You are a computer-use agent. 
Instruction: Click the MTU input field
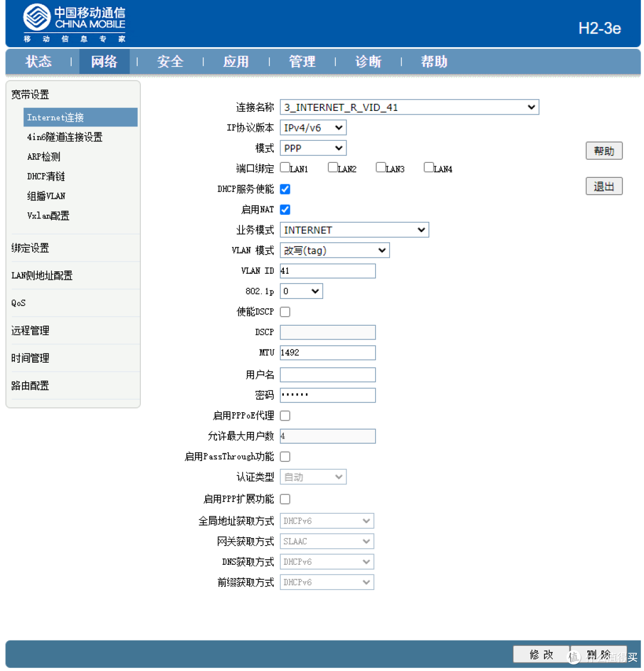coord(328,352)
